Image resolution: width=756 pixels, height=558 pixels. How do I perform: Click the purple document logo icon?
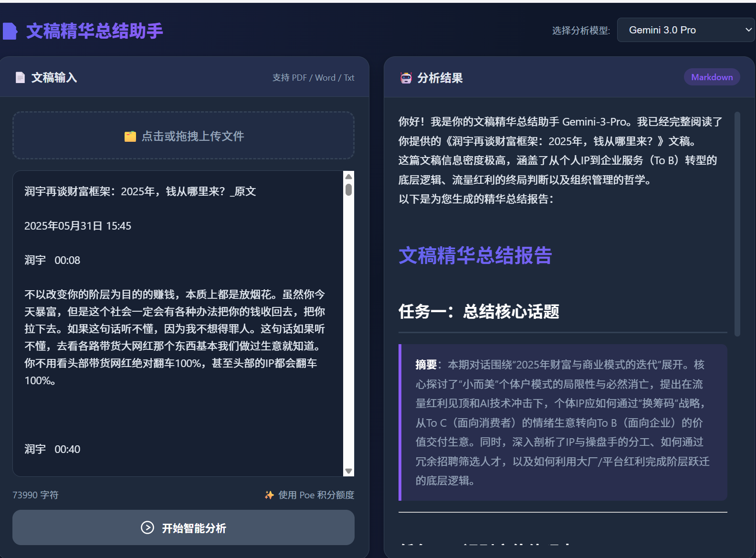(10, 31)
